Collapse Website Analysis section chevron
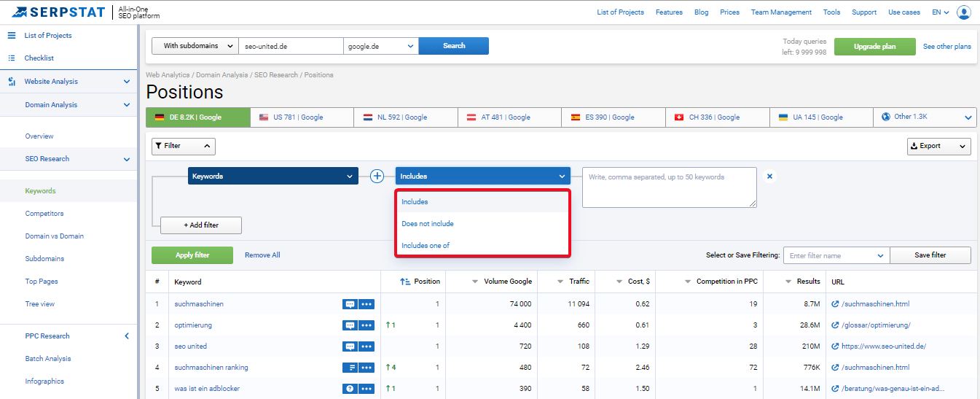 coord(127,82)
